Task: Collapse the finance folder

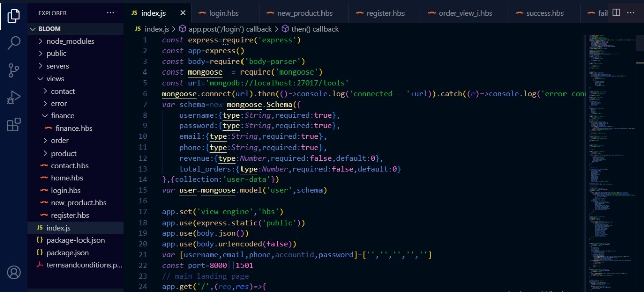Action: click(62, 116)
